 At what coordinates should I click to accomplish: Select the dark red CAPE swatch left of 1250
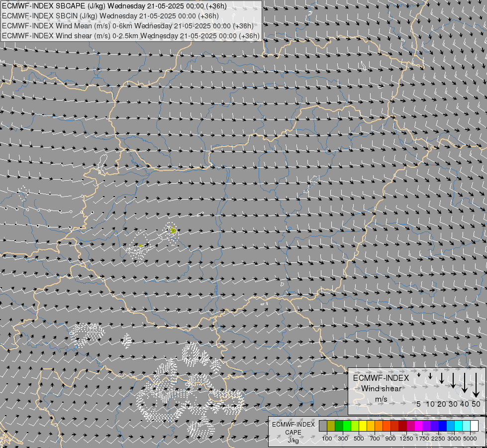point(403,426)
